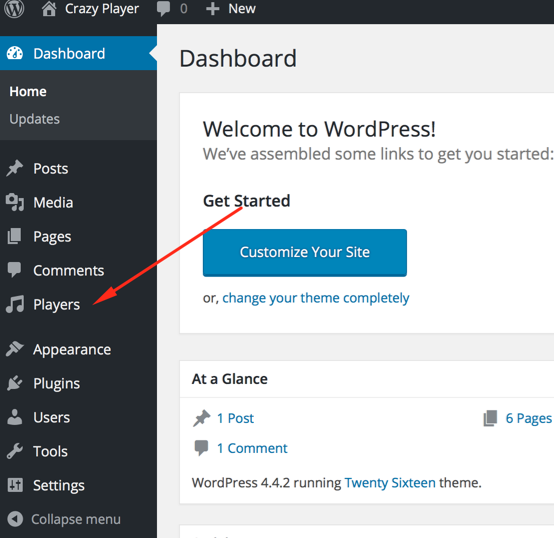Open the Twenty Sixteen theme link
555x538 pixels.
(x=390, y=483)
